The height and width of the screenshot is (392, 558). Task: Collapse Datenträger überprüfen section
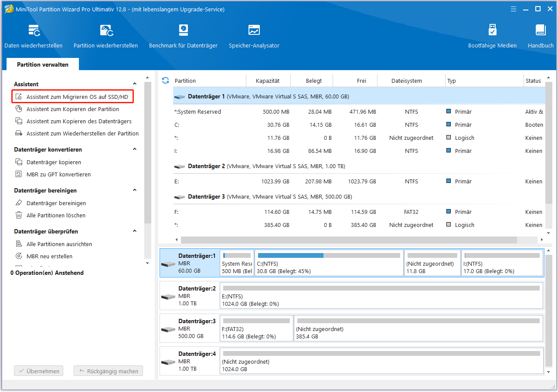click(135, 231)
